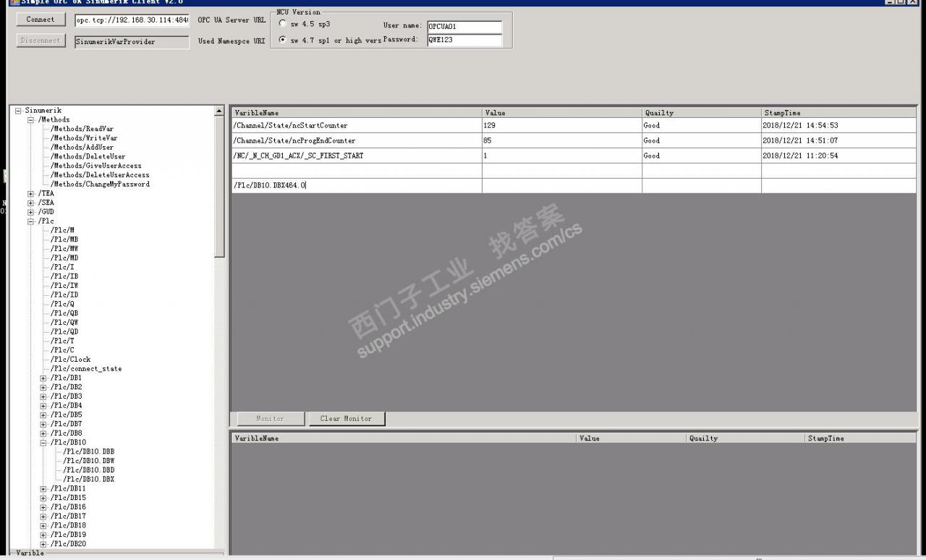The width and height of the screenshot is (926, 560).
Task: Click Value header in lower table
Action: tap(632, 438)
